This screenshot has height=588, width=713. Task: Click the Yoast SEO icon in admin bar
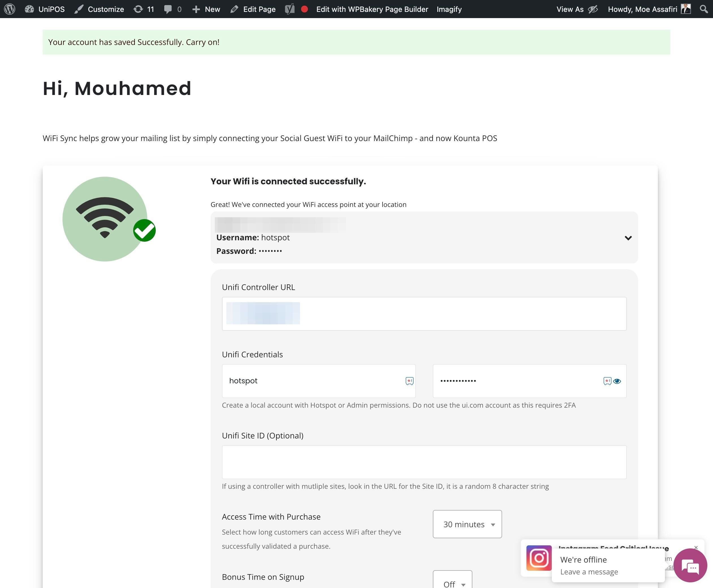tap(289, 9)
